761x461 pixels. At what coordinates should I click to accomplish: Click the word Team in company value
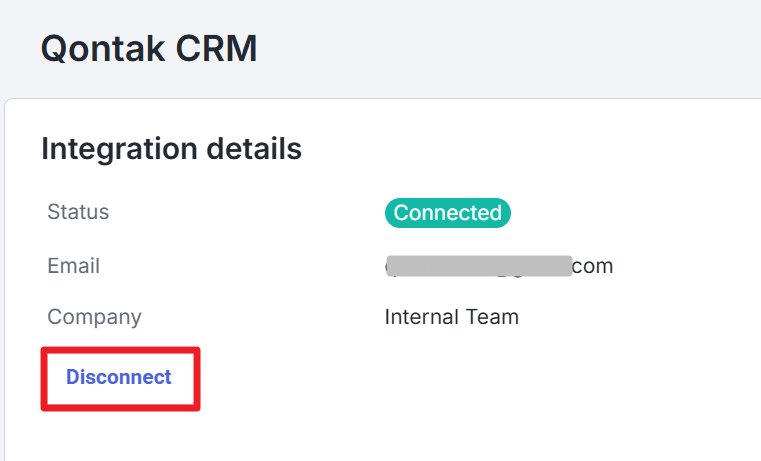(492, 317)
